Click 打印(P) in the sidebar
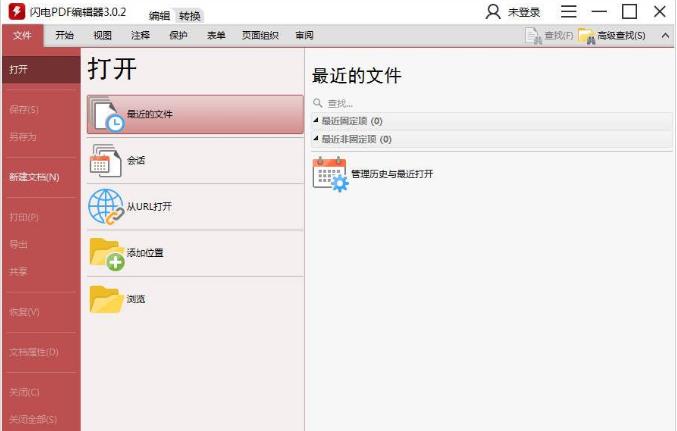Viewport: 677px width, 431px height. [x=24, y=217]
